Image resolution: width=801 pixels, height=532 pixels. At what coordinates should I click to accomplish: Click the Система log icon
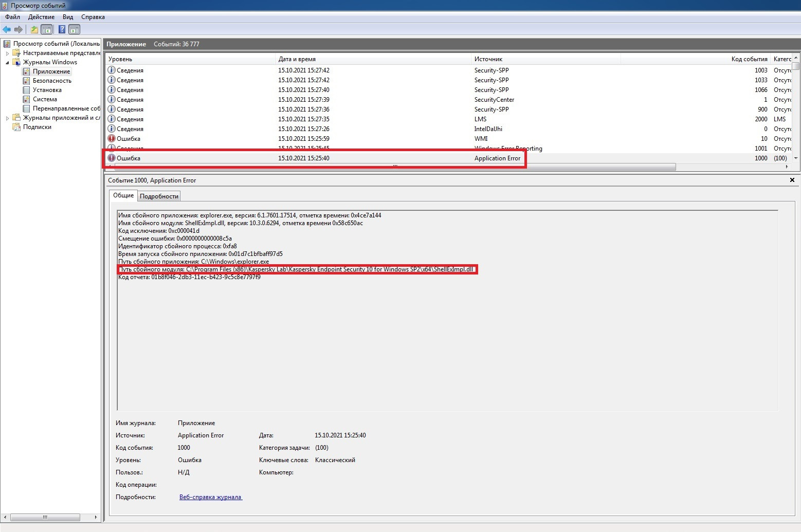[x=26, y=99]
